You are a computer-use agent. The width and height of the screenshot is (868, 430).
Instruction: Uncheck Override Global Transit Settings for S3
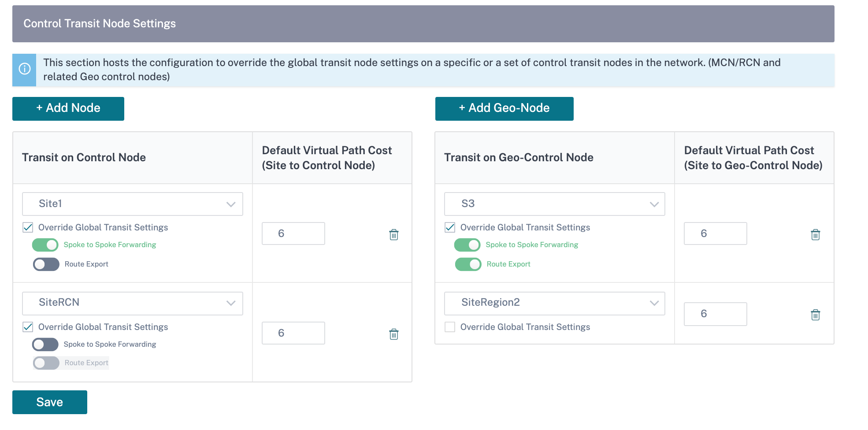click(450, 227)
